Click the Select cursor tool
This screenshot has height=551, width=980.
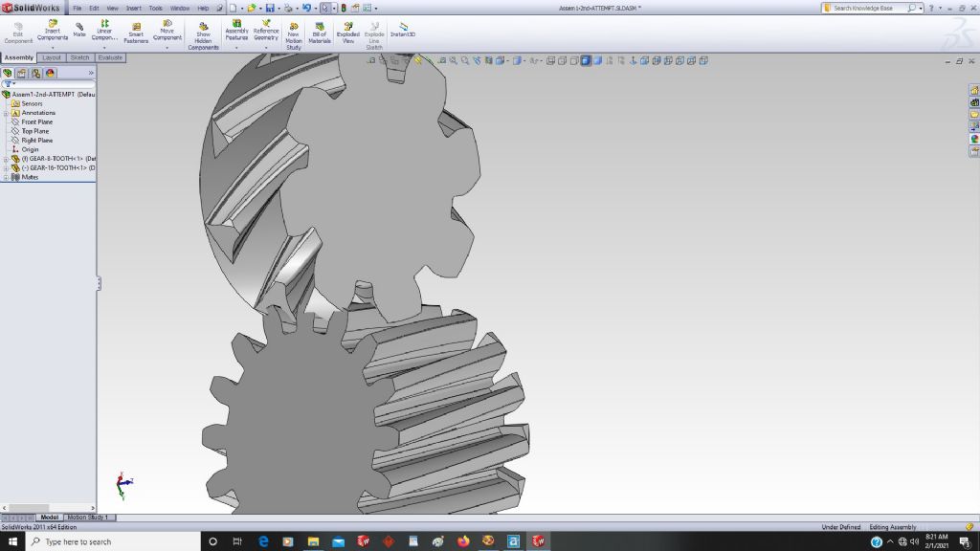pos(325,8)
